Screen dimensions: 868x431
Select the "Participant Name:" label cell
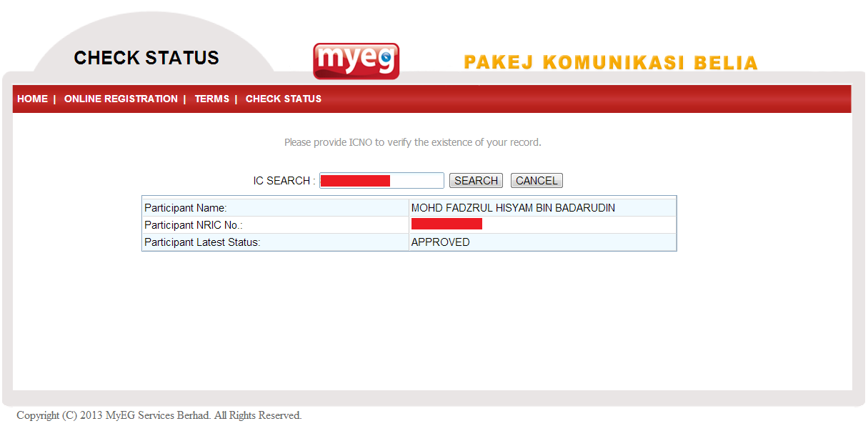pyautogui.click(x=275, y=208)
